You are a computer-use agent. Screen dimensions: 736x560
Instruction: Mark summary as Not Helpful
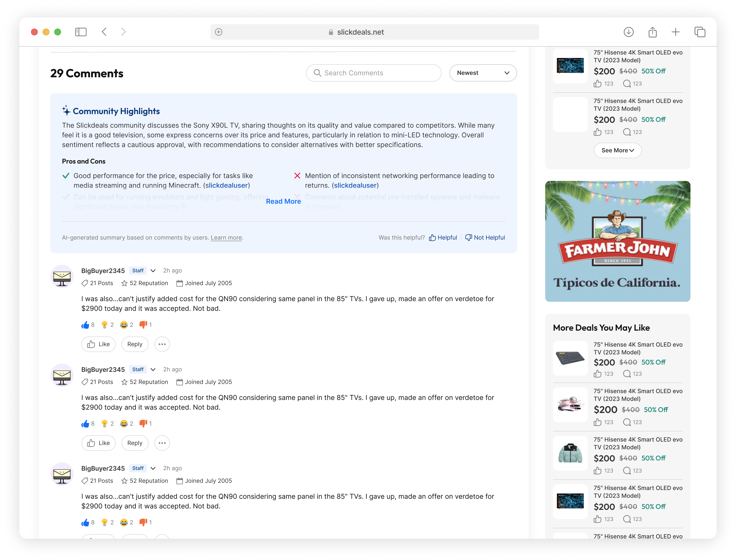(485, 238)
